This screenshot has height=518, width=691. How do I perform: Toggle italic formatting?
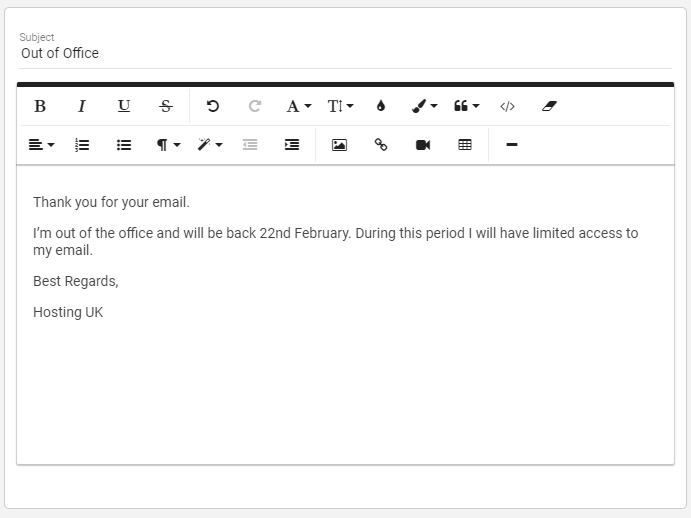coord(82,106)
